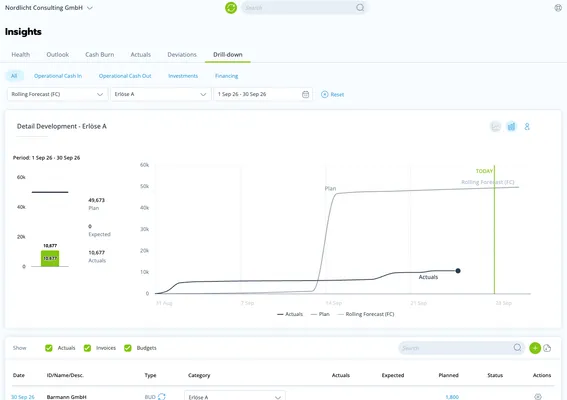Click the 49,673 Plan value
Image resolution: width=567 pixels, height=400 pixels.
coord(97,200)
